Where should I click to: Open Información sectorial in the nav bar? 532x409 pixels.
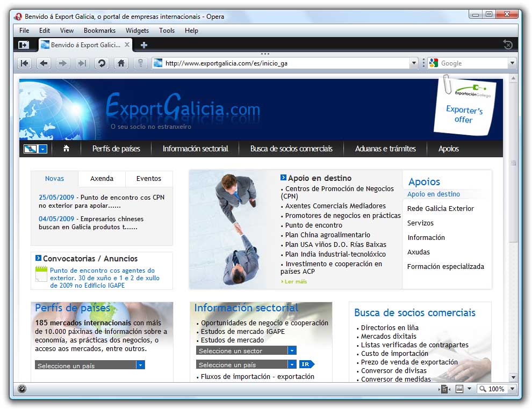tap(195, 149)
